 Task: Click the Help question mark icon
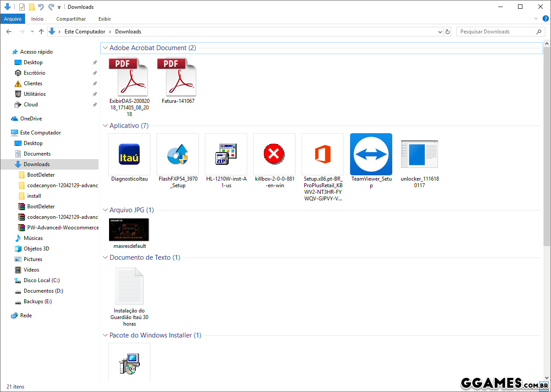click(546, 18)
